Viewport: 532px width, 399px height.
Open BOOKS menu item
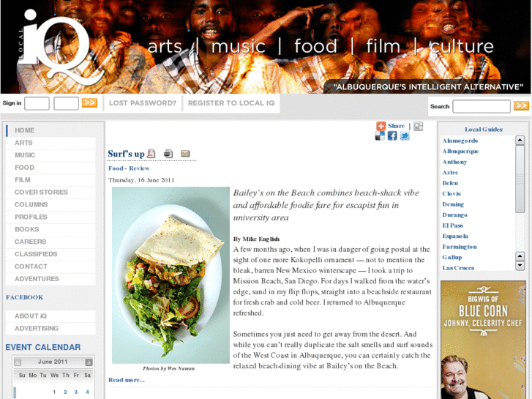[x=50, y=230]
